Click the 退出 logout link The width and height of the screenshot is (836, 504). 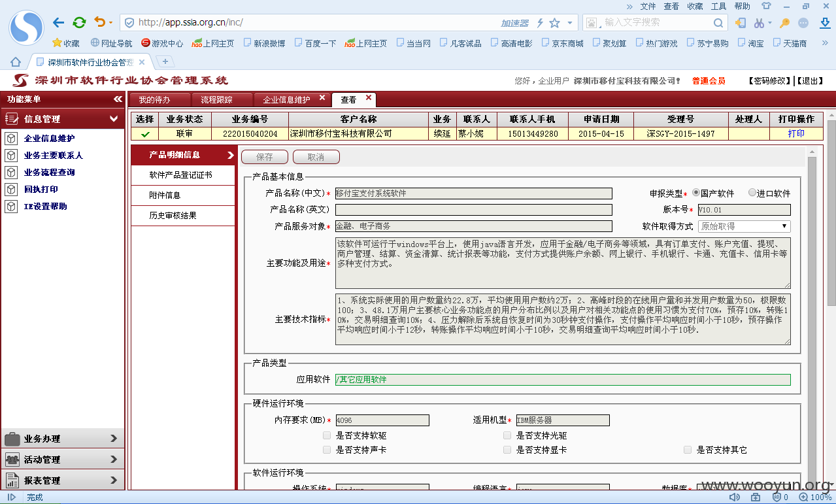[x=809, y=81]
